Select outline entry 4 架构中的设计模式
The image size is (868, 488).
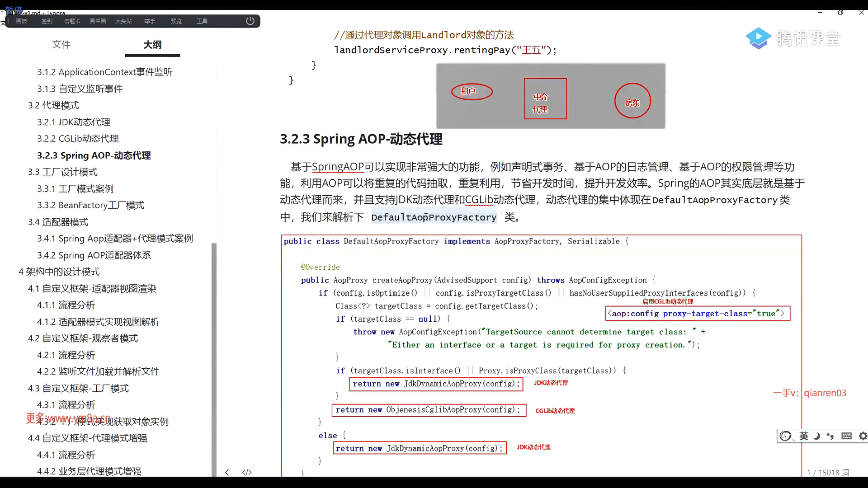coord(59,272)
